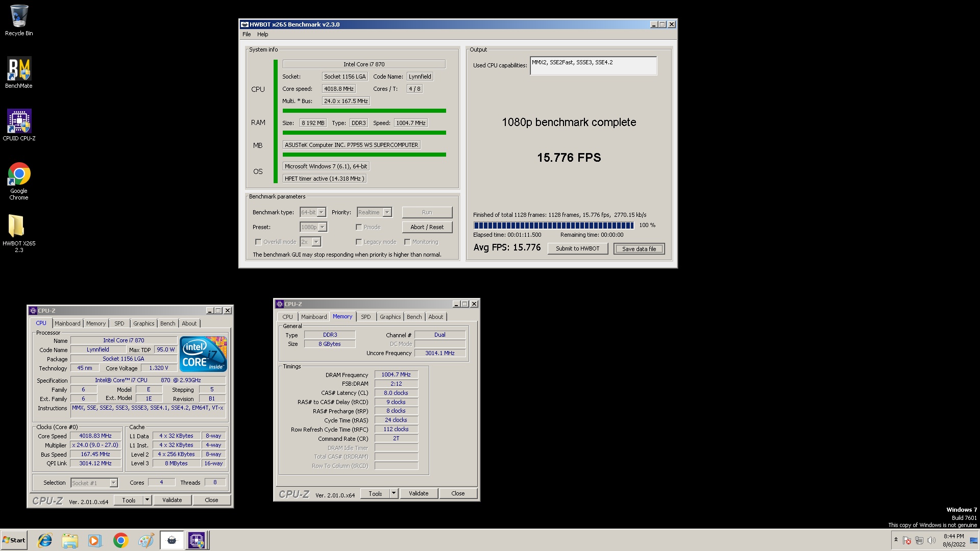The image size is (980, 551).
Task: Open the Paint taskbar icon
Action: coord(146,540)
